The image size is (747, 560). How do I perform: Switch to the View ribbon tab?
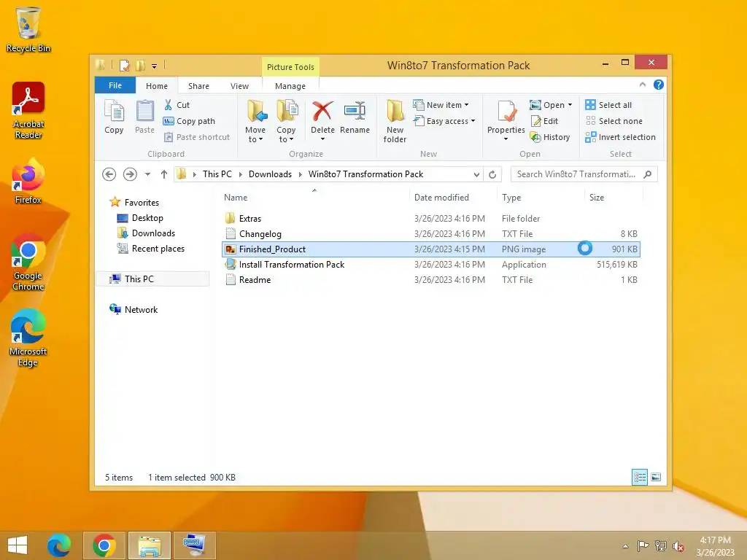point(239,86)
